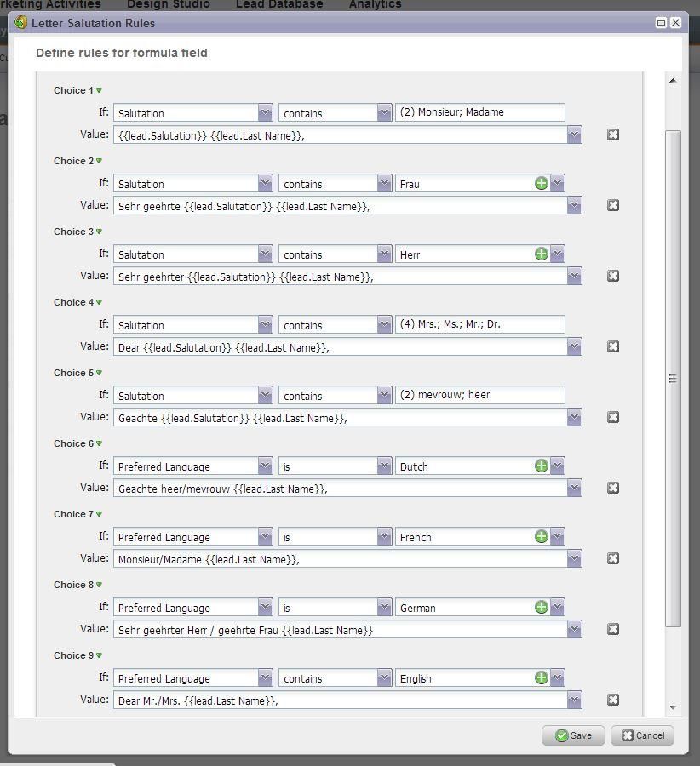Remove Choice 9 English rule

(613, 700)
